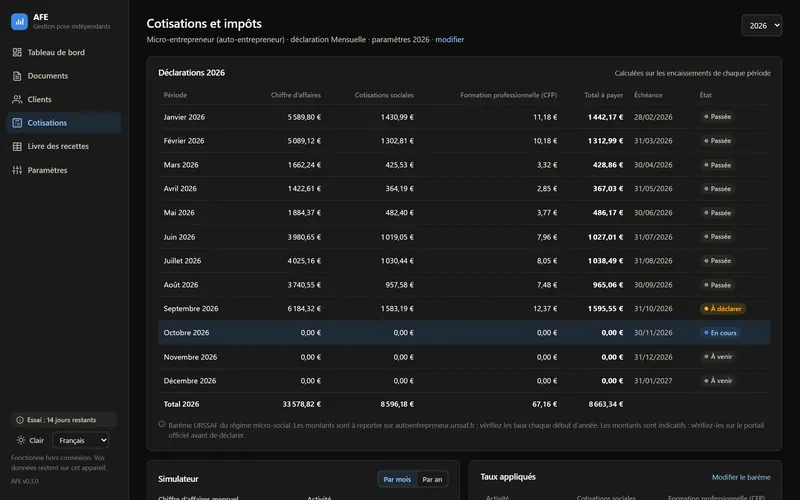The image size is (800, 500).
Task: Select the Janvier 2026 row label
Action: pyautogui.click(x=184, y=117)
